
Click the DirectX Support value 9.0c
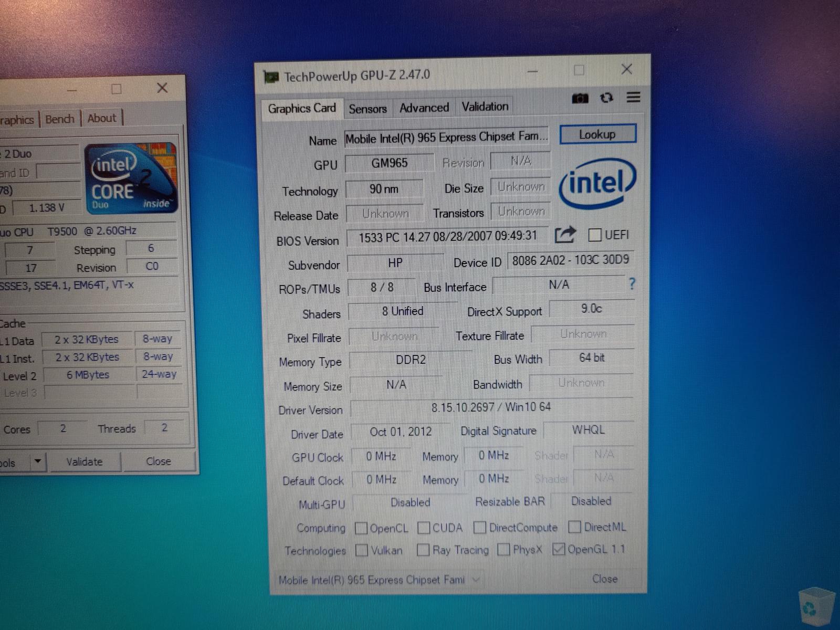[x=592, y=309]
